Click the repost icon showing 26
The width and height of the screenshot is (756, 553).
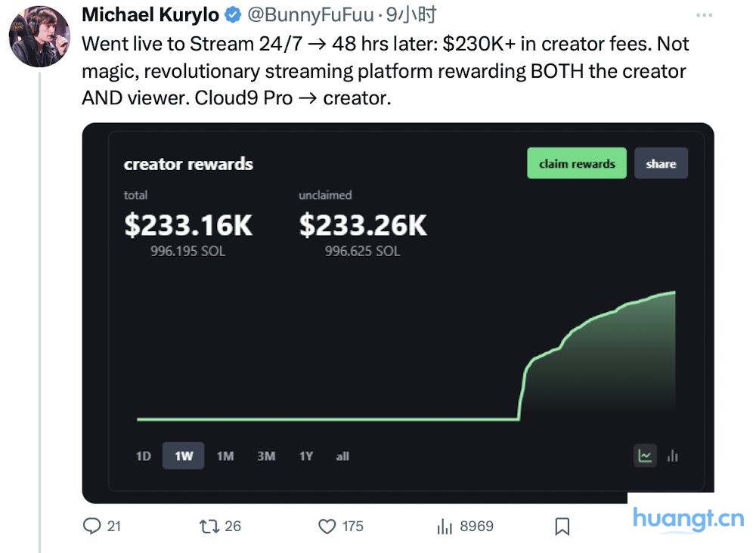(x=210, y=527)
